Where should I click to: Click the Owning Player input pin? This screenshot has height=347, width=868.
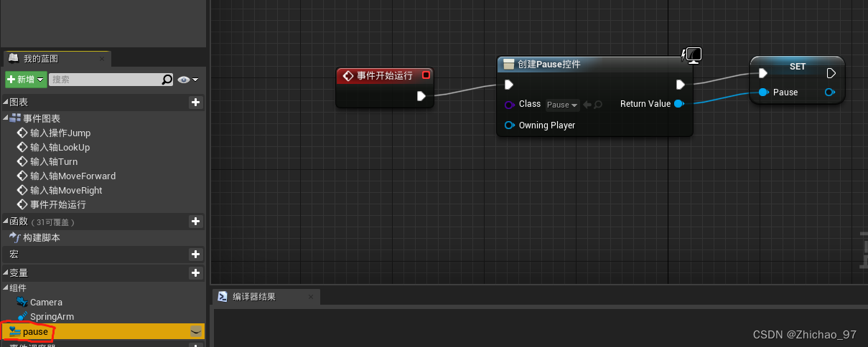click(509, 125)
